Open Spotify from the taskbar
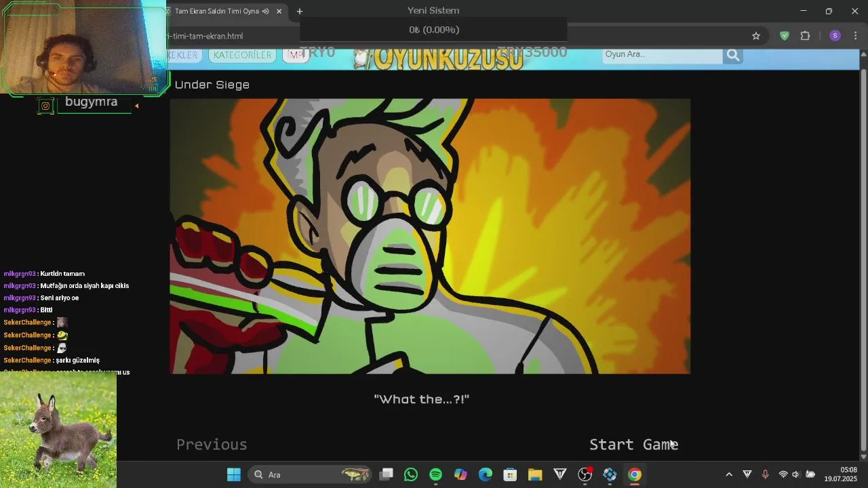The image size is (868, 488). click(x=435, y=474)
